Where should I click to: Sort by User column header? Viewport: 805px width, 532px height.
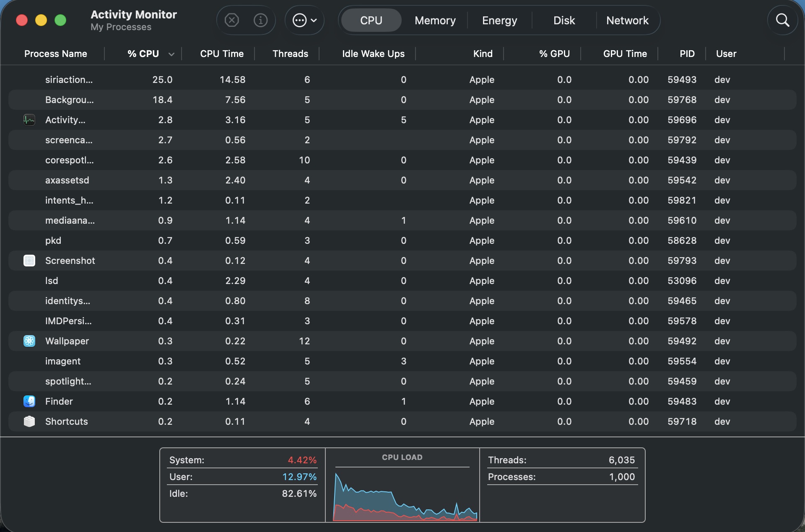coord(726,54)
